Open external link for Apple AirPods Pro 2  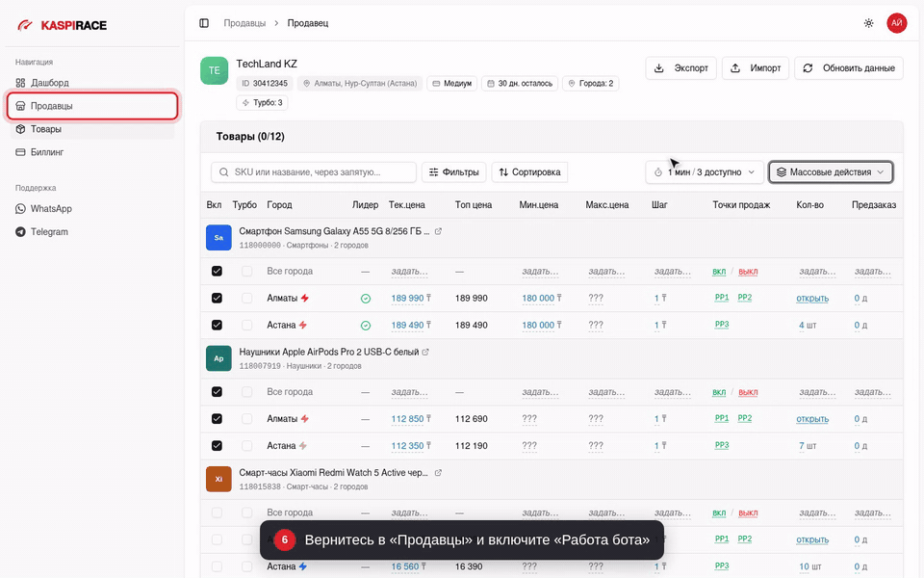pos(425,352)
